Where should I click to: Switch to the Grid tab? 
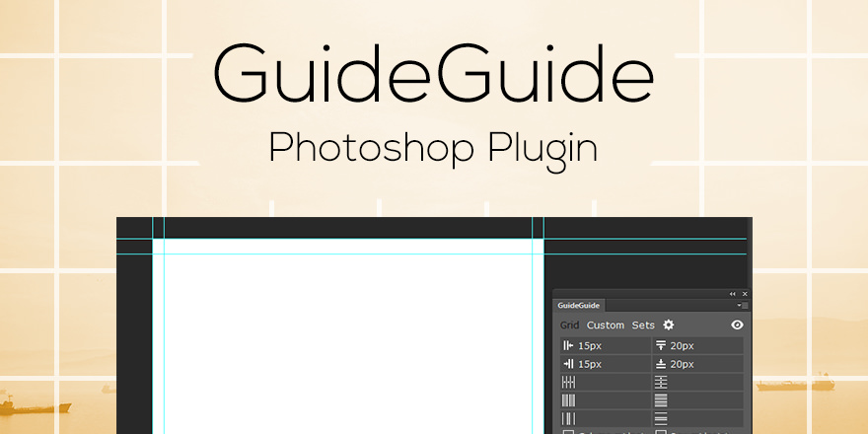(x=569, y=325)
